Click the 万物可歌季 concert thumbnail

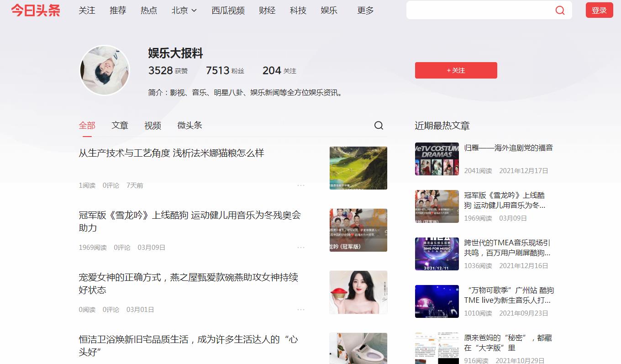pos(437,301)
